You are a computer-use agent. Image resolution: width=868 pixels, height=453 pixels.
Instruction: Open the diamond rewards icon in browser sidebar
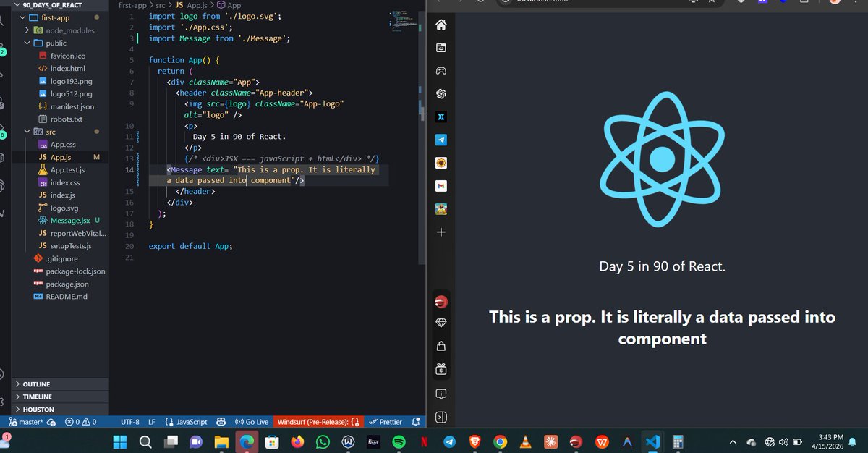(441, 322)
